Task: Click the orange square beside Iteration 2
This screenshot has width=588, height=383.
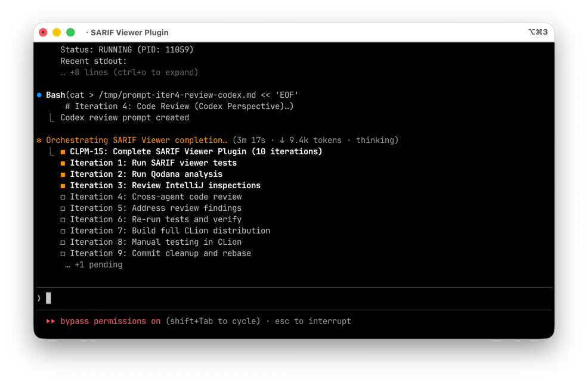Action: pos(63,175)
